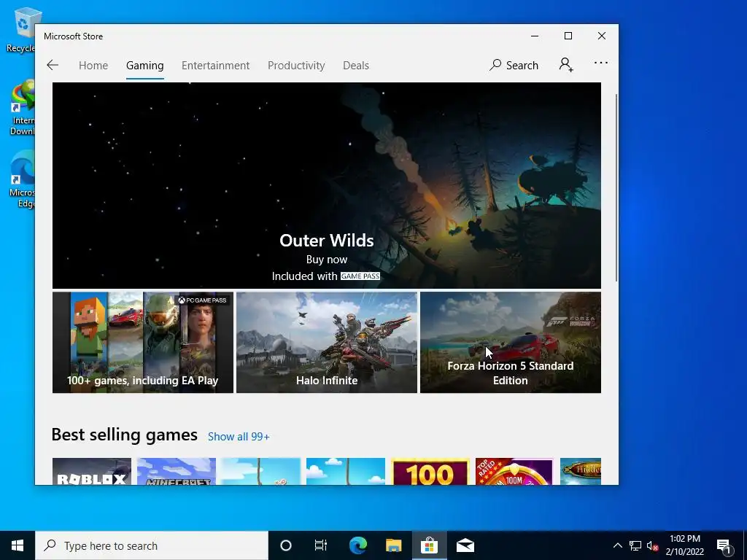Open the Search magnifier in Store

[514, 65]
